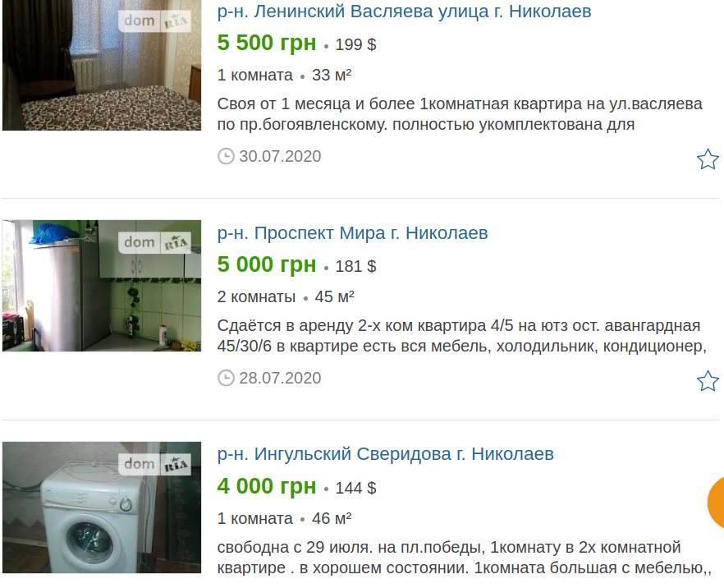724x588 pixels.
Task: Click the clock icon beside 28.07.2020
Action: 226,378
